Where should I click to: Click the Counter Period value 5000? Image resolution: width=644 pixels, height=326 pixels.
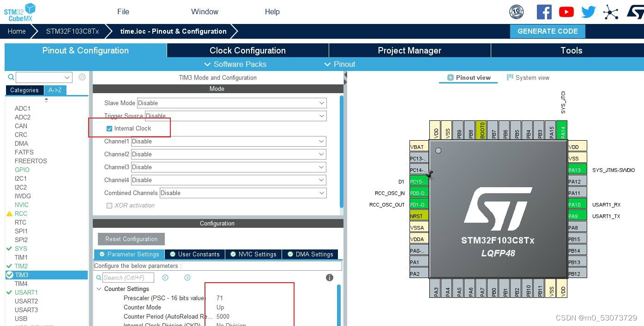(223, 316)
